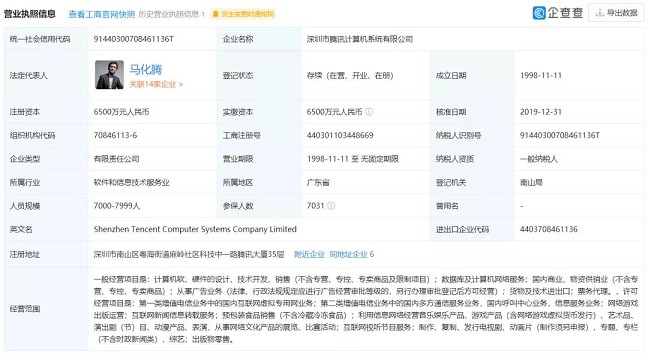Open legal representative 马化腾 profile link
The height and width of the screenshot is (360, 648).
tap(145, 69)
